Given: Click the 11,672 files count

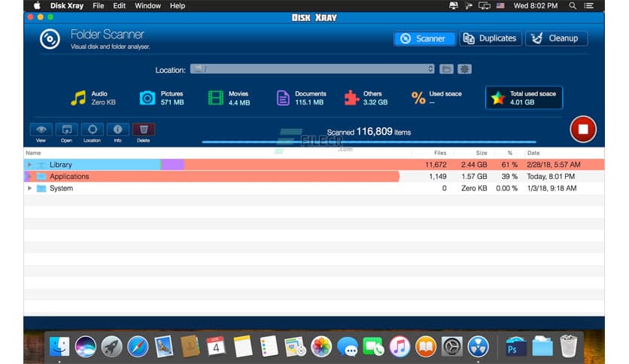Looking at the screenshot, I should click(x=436, y=165).
